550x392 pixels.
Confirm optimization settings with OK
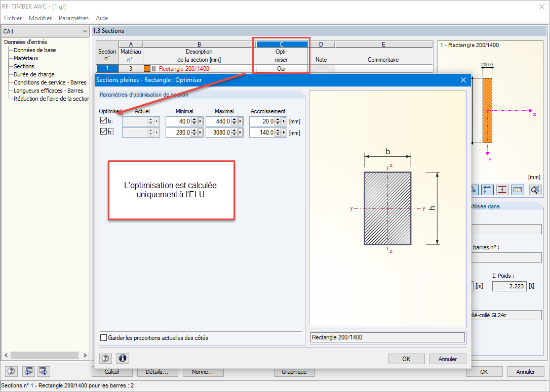(406, 358)
